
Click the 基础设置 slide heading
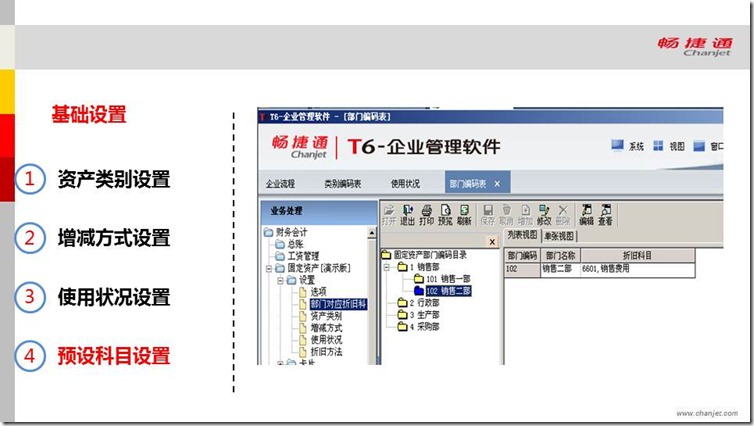point(88,114)
